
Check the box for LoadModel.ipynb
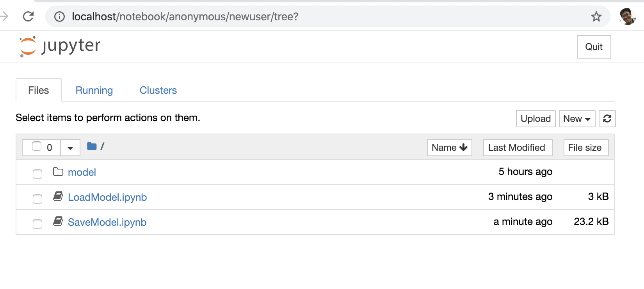(x=37, y=199)
